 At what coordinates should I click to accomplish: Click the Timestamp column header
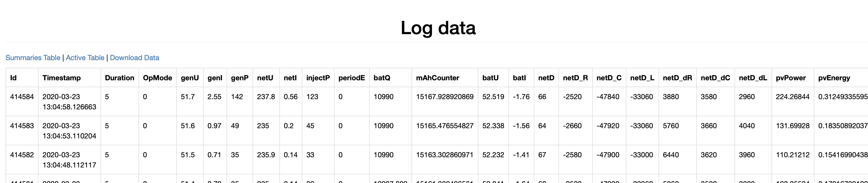62,78
